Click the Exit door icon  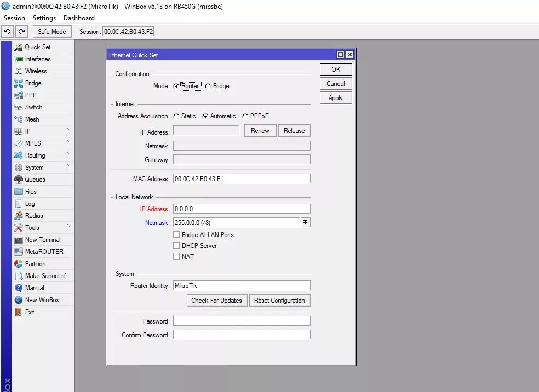(18, 312)
